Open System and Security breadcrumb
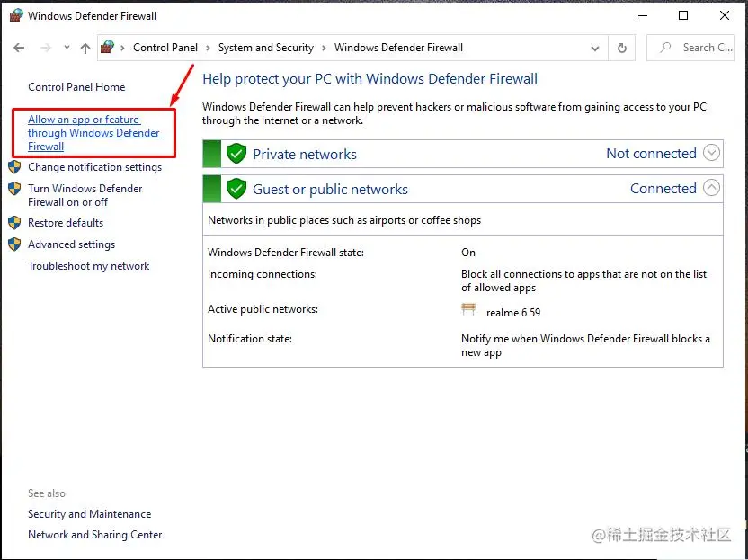 (266, 48)
